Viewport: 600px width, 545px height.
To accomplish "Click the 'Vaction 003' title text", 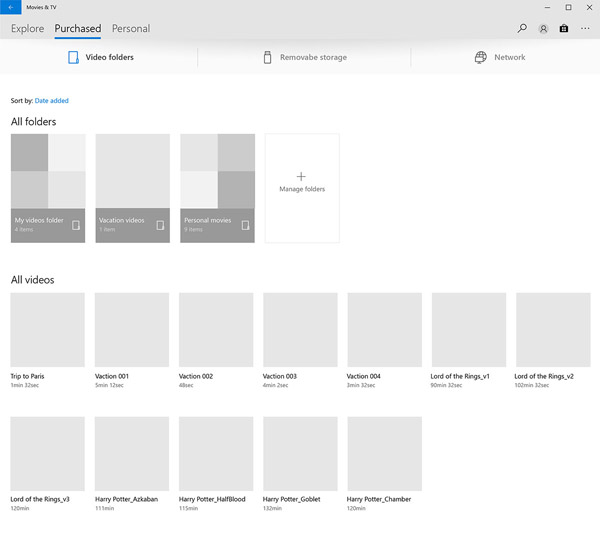I will coord(280,376).
